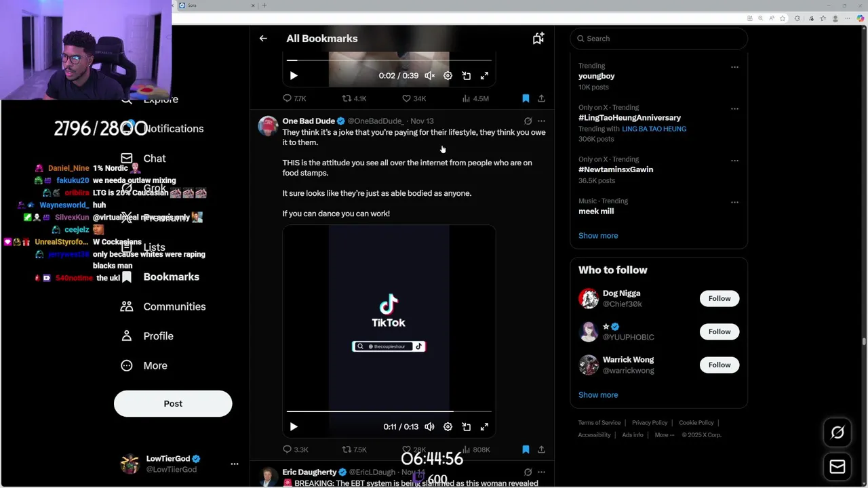View analytics showing 808K views
The width and height of the screenshot is (868, 488).
tap(475, 449)
